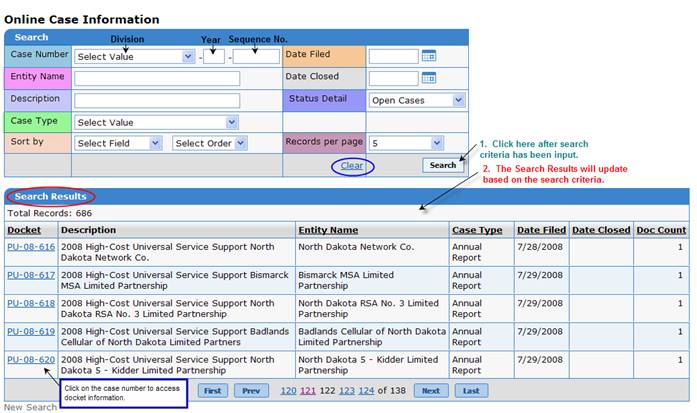
Task: Open docket PU-08-619
Action: tap(31, 332)
